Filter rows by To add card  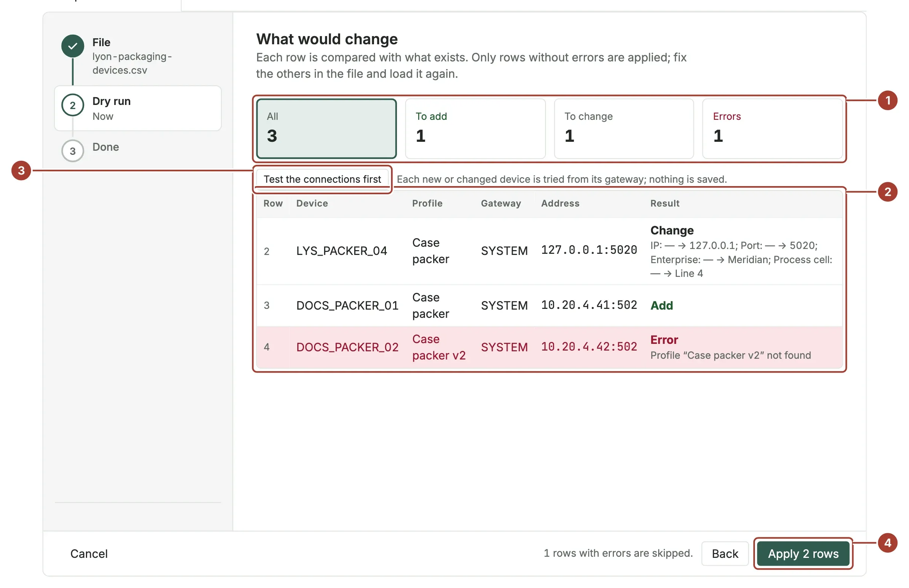475,129
